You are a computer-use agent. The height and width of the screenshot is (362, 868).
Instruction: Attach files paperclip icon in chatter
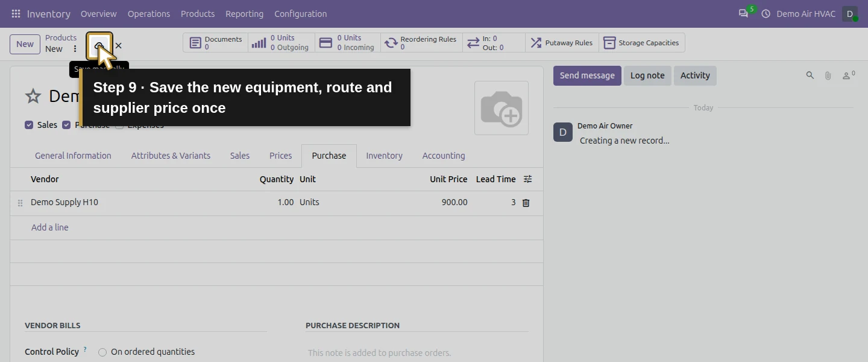pos(828,75)
